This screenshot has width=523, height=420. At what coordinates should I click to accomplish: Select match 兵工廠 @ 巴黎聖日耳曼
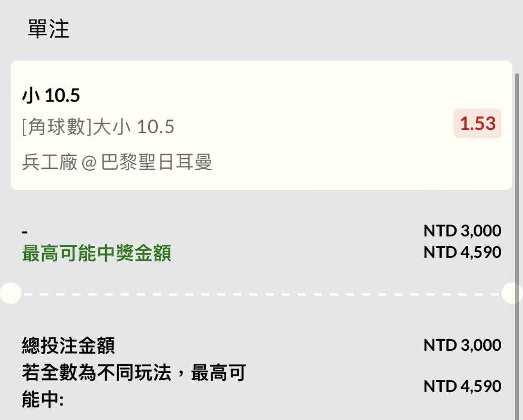coord(117,162)
